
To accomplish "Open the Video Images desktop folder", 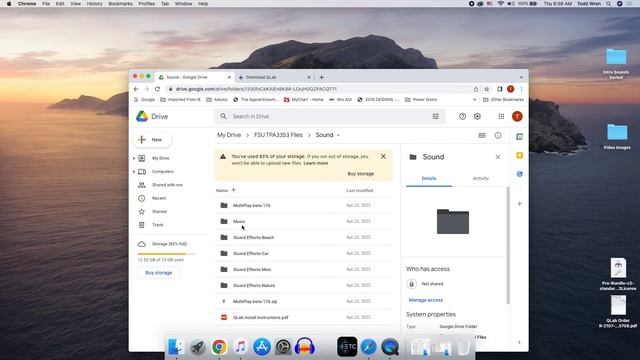I will (617, 136).
